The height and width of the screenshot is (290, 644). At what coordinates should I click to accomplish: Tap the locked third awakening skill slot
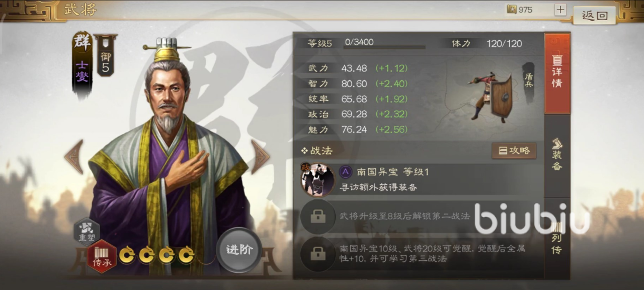[x=317, y=254]
